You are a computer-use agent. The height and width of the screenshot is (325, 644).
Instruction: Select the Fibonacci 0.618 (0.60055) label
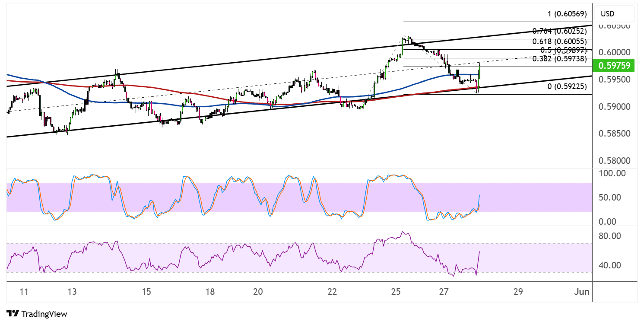pos(560,41)
